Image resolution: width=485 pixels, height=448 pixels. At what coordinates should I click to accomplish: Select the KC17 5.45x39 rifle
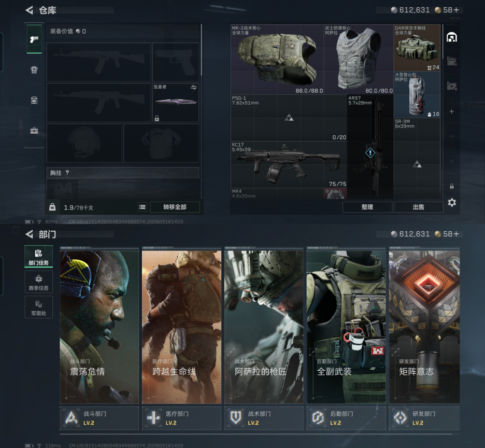289,165
